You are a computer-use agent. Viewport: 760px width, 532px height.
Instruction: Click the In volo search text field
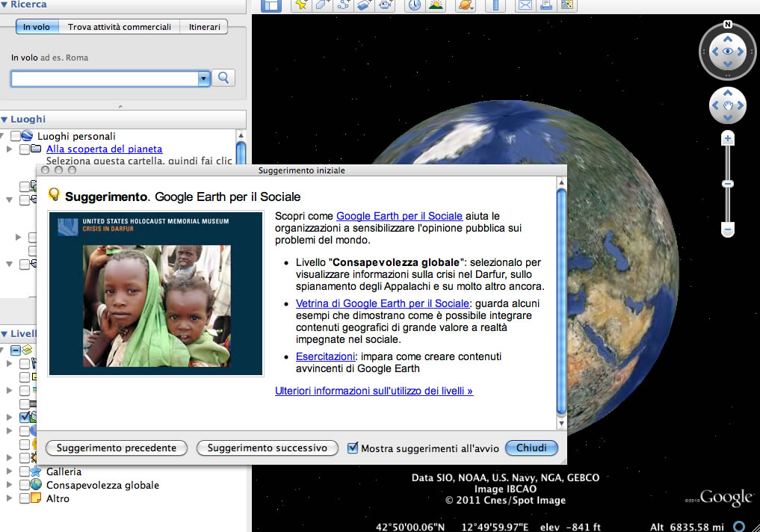[104, 78]
